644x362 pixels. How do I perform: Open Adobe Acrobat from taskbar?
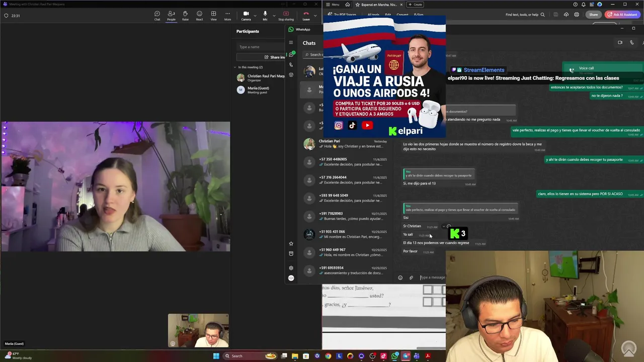pyautogui.click(x=428, y=356)
